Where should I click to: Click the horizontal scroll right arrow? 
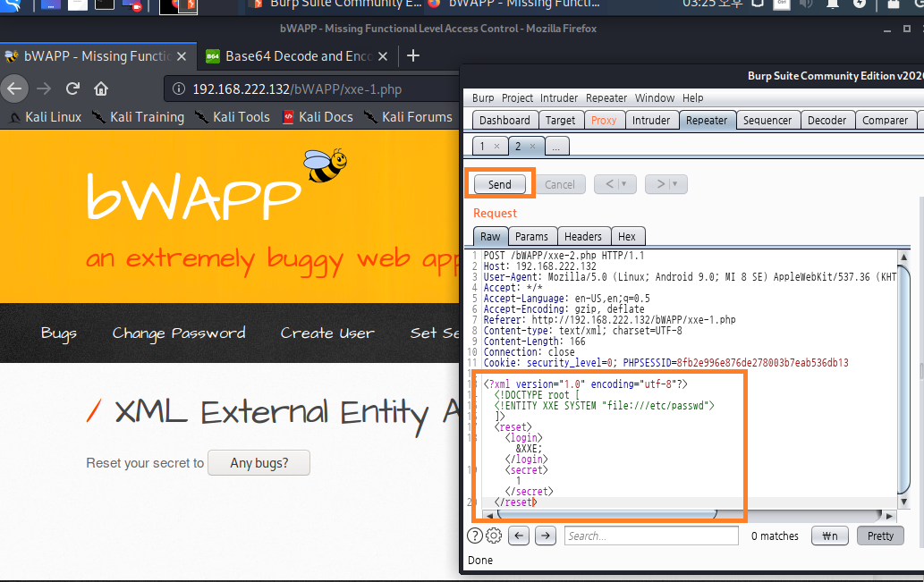click(x=890, y=516)
